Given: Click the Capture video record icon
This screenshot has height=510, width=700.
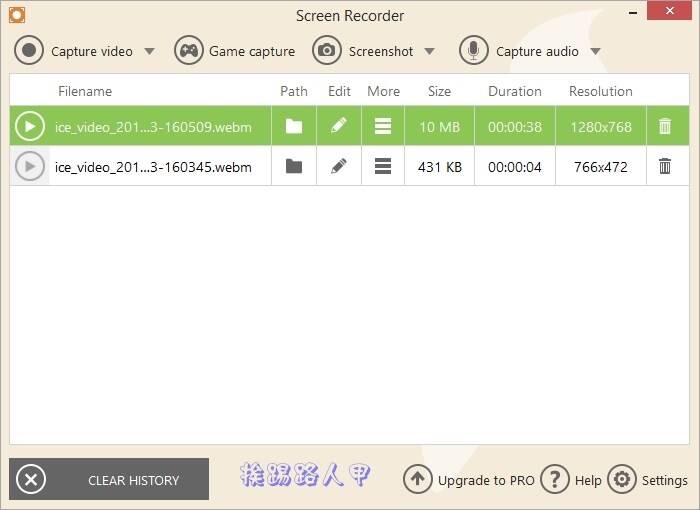Looking at the screenshot, I should (x=29, y=50).
